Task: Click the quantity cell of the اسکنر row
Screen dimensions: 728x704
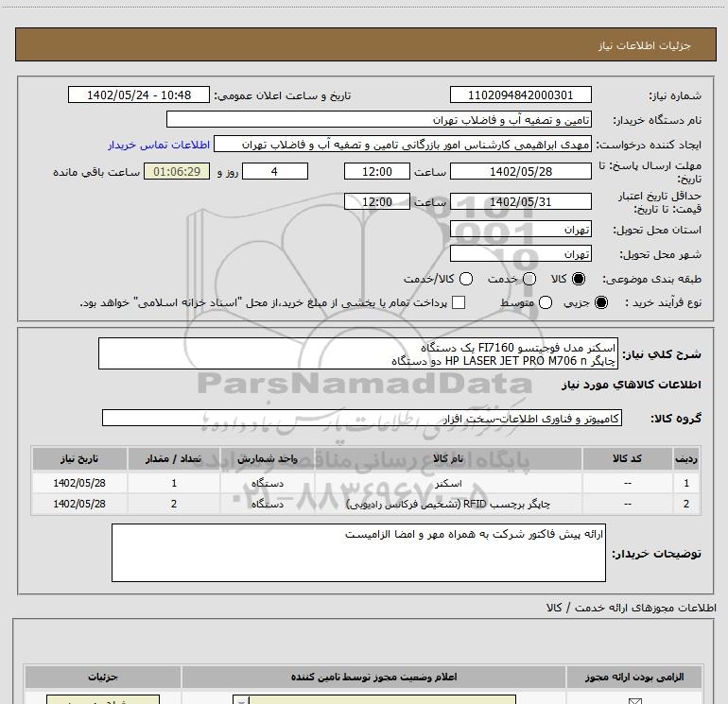Action: tap(174, 483)
